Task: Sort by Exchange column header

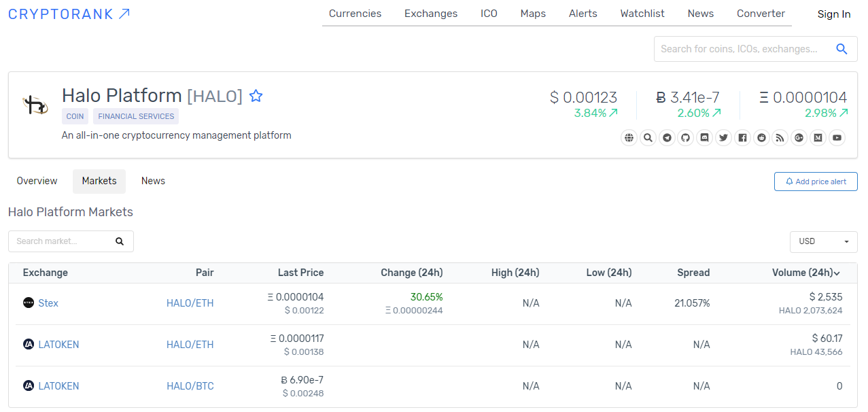Action: [46, 273]
